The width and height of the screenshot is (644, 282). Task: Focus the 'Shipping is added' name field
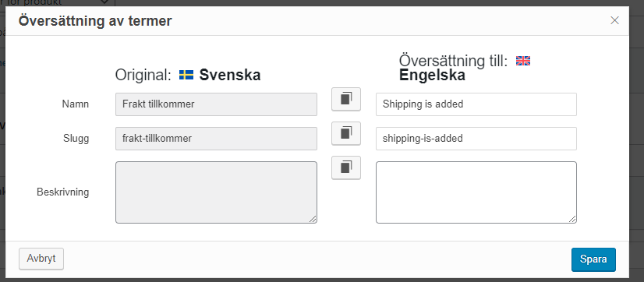[476, 104]
